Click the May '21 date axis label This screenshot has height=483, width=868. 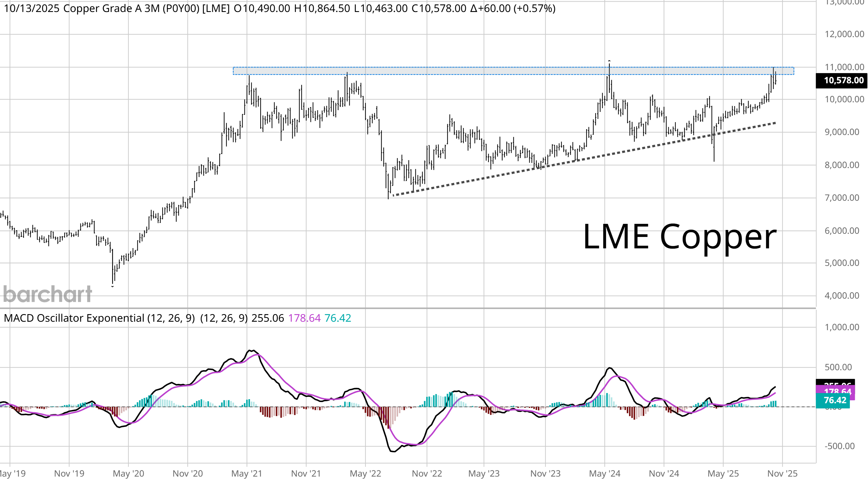point(246,473)
